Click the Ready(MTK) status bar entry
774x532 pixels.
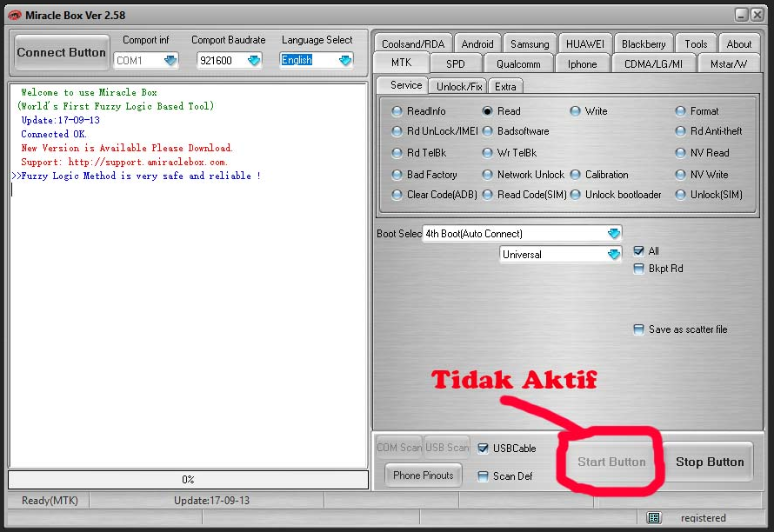click(x=50, y=501)
